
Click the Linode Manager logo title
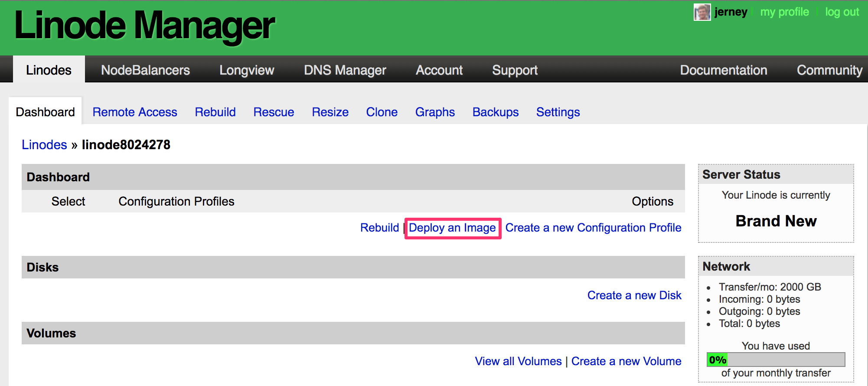(145, 26)
